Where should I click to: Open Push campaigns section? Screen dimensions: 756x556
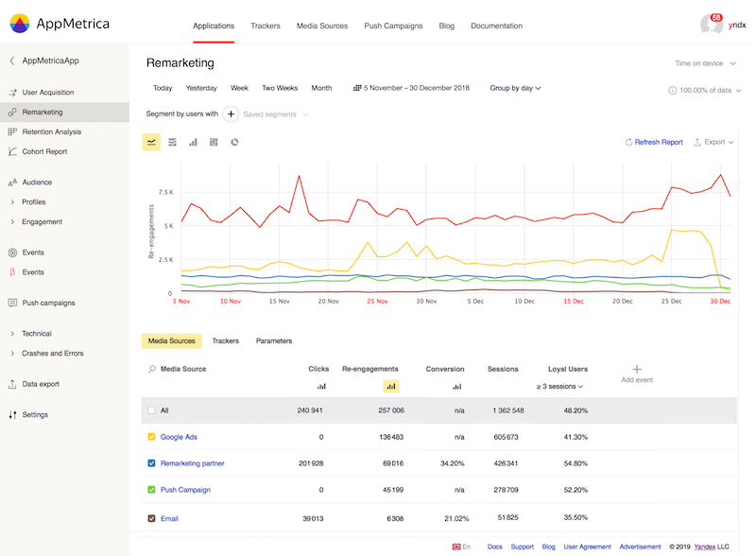tap(48, 304)
